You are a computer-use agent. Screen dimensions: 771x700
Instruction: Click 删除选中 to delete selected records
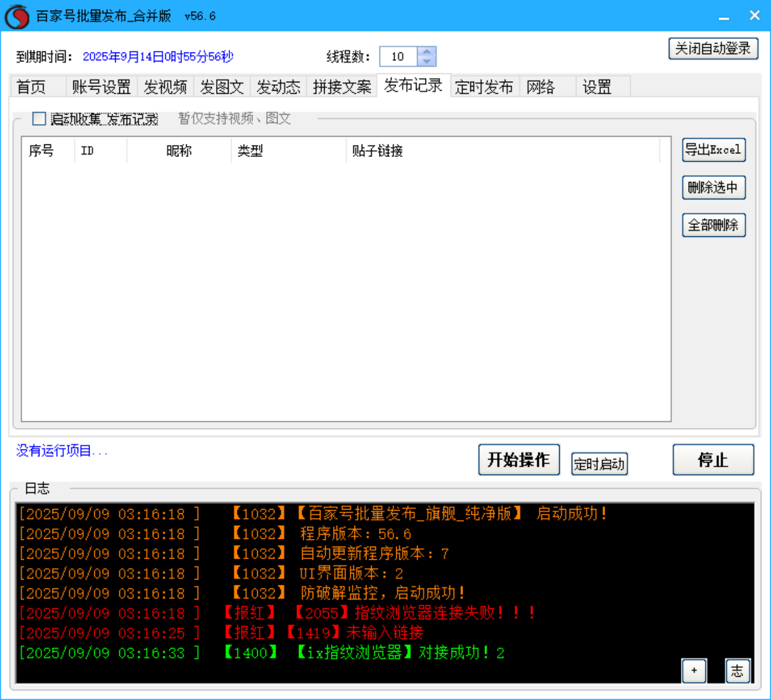(x=714, y=187)
